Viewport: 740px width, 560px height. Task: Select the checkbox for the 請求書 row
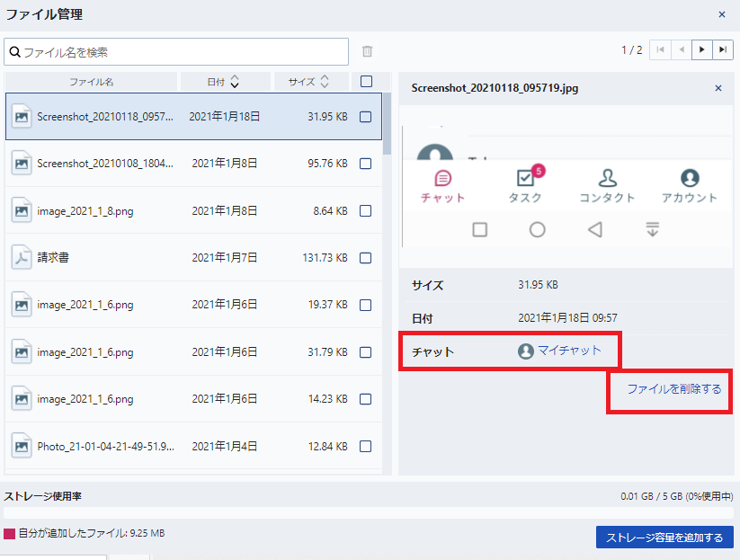366,258
